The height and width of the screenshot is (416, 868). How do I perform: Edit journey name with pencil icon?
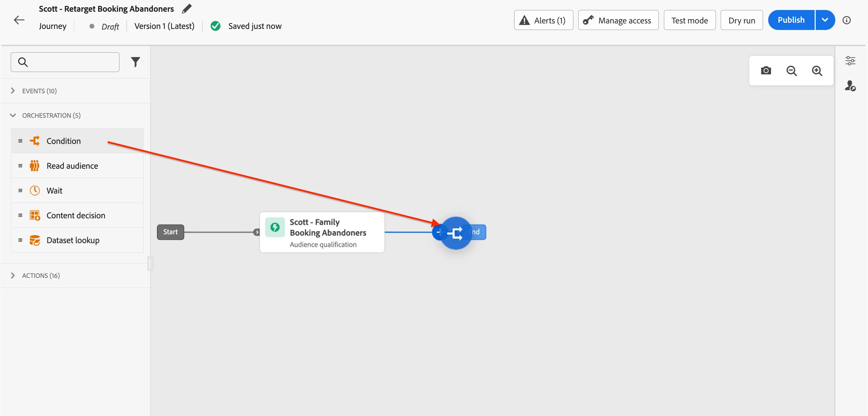point(187,9)
